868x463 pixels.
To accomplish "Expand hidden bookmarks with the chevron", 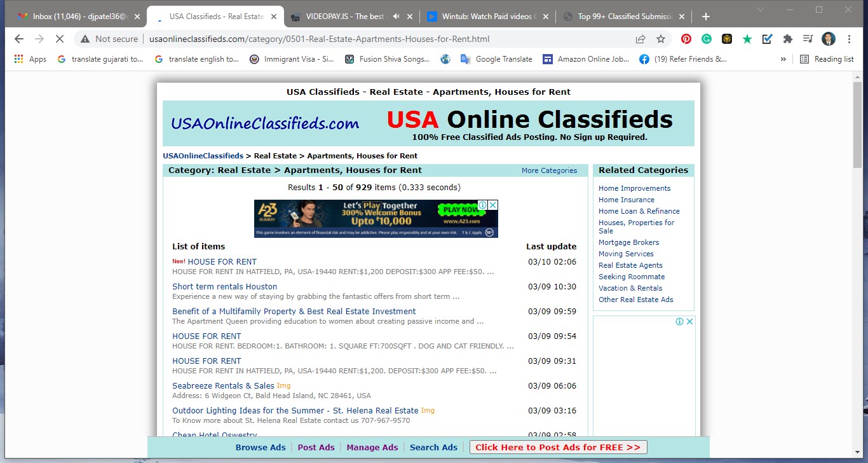I will tap(783, 59).
